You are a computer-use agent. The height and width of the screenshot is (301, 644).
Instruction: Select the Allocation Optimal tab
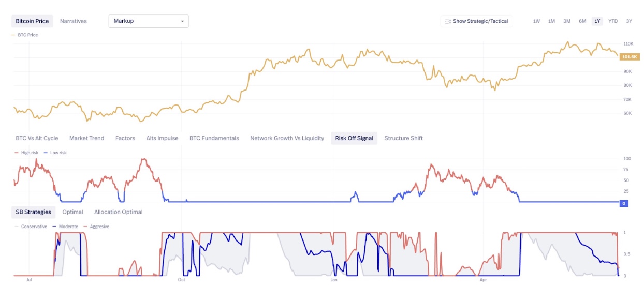tap(118, 212)
